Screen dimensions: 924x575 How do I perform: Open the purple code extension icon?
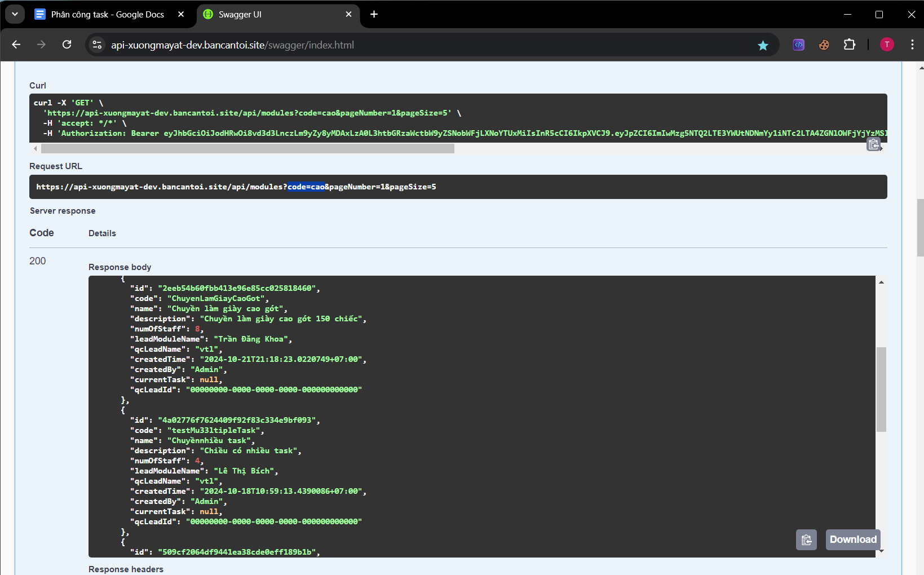point(798,45)
